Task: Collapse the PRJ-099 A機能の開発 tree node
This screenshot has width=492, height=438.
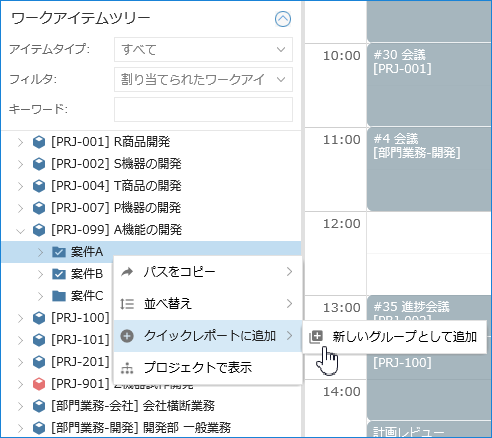Action: pyautogui.click(x=21, y=230)
